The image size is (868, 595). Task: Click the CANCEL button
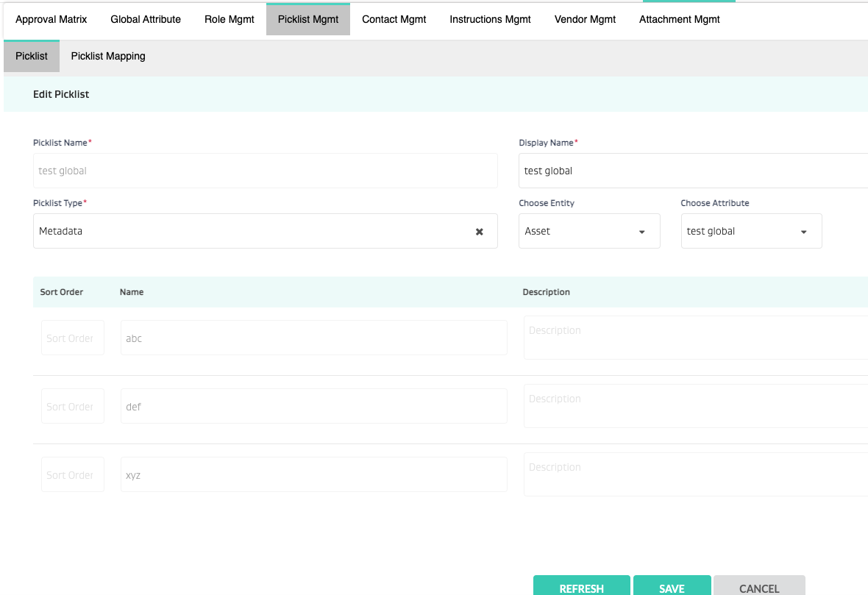[759, 587]
